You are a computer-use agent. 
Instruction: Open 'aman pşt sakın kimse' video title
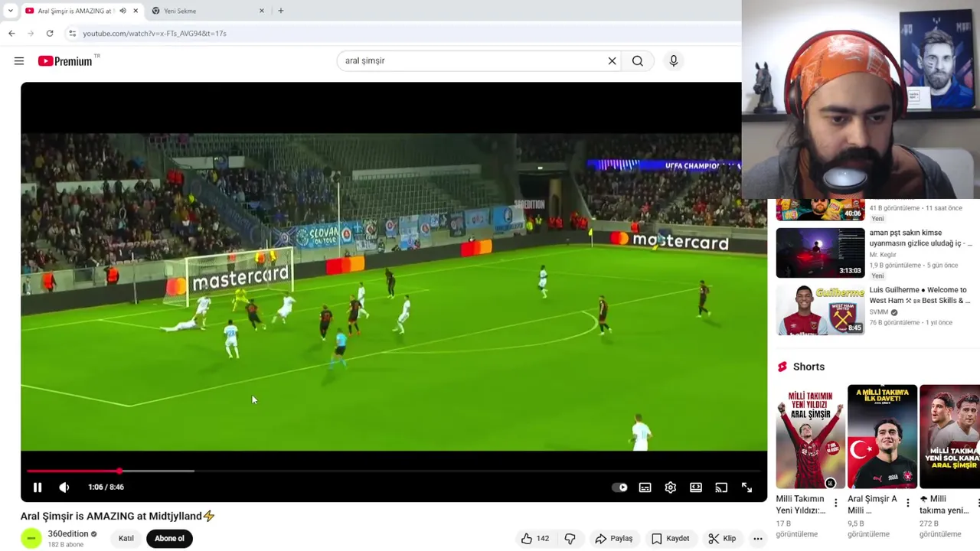click(920, 238)
